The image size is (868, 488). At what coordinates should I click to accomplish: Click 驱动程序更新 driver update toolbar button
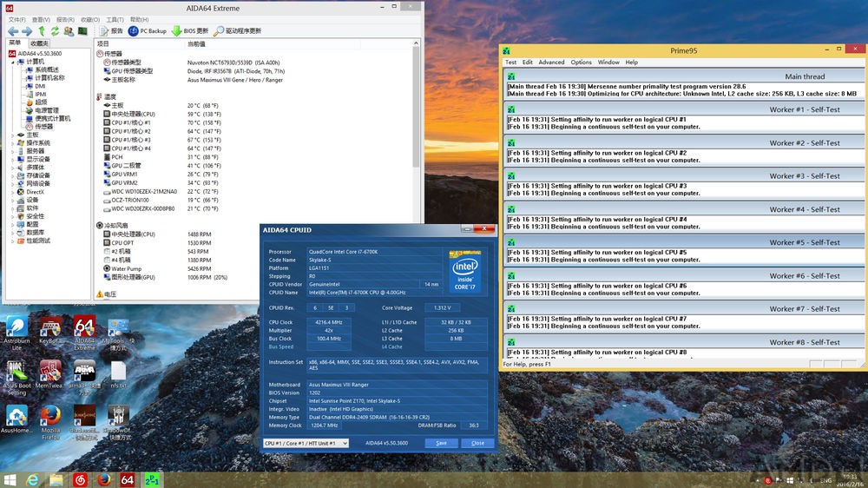point(238,31)
